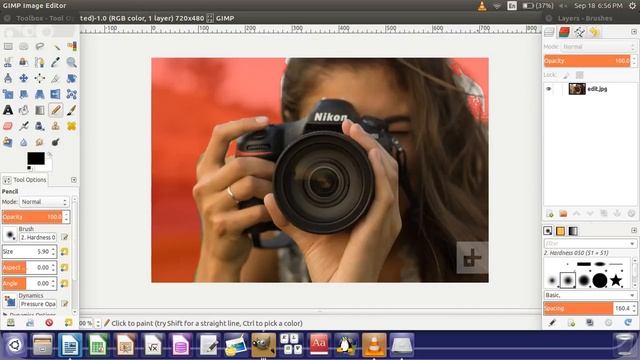Select the Move tool

click(24, 78)
